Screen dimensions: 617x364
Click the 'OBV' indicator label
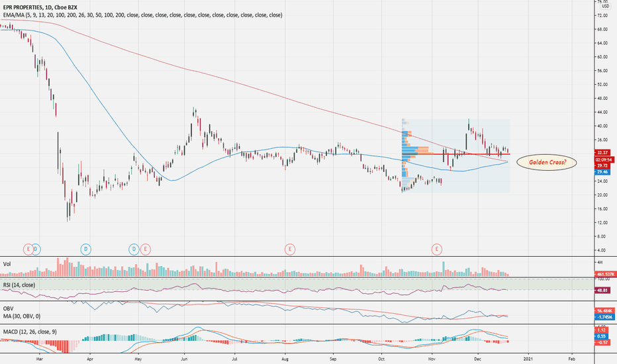coord(8,308)
